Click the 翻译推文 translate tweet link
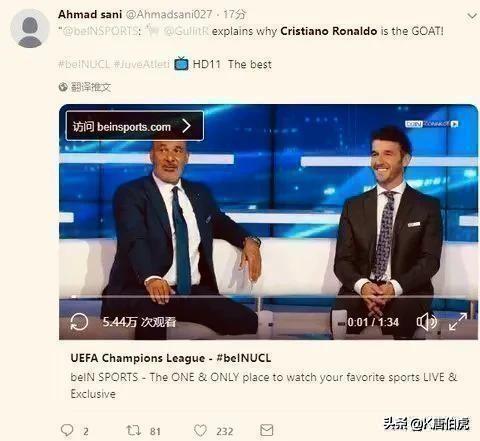This screenshot has height=441, width=480. [x=91, y=87]
